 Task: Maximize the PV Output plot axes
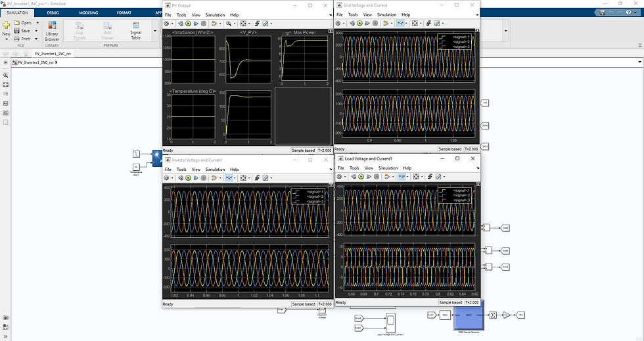click(331, 32)
